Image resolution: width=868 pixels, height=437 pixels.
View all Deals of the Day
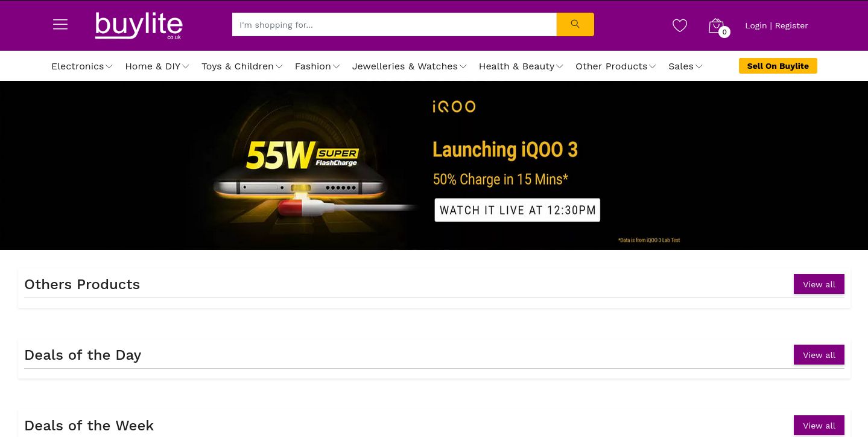(819, 355)
